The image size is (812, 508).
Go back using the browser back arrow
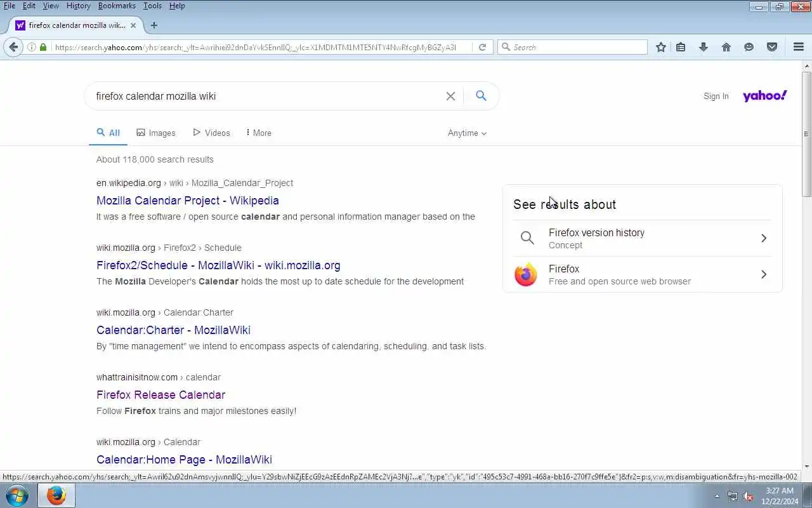14,47
